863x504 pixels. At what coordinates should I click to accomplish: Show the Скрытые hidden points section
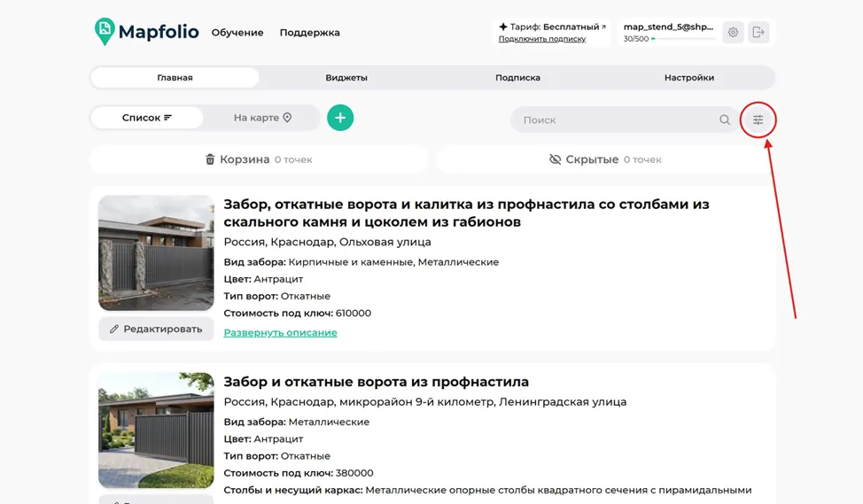(605, 159)
